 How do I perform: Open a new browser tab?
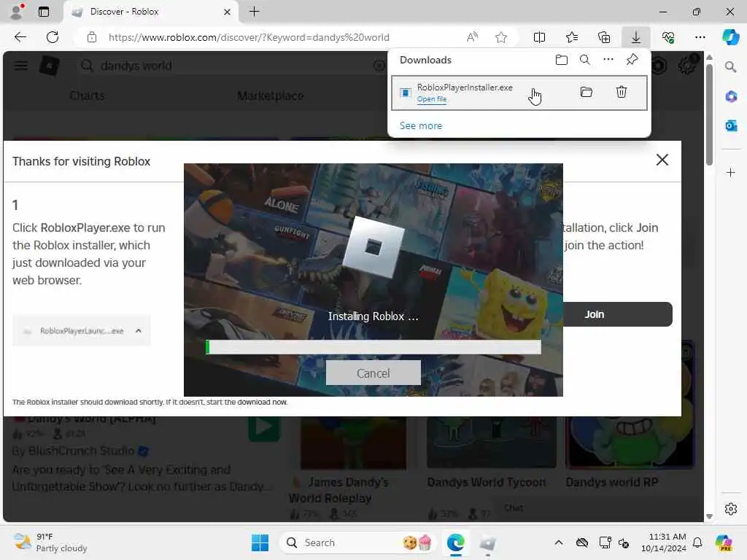(x=255, y=12)
